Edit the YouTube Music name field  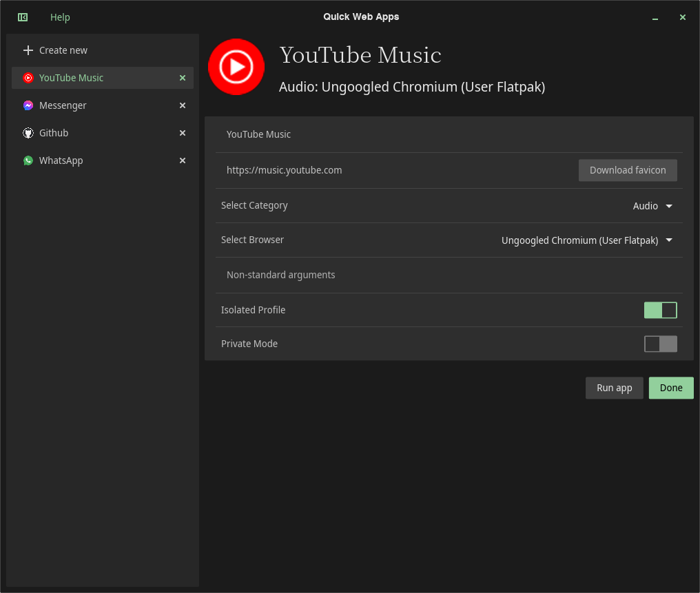449,134
